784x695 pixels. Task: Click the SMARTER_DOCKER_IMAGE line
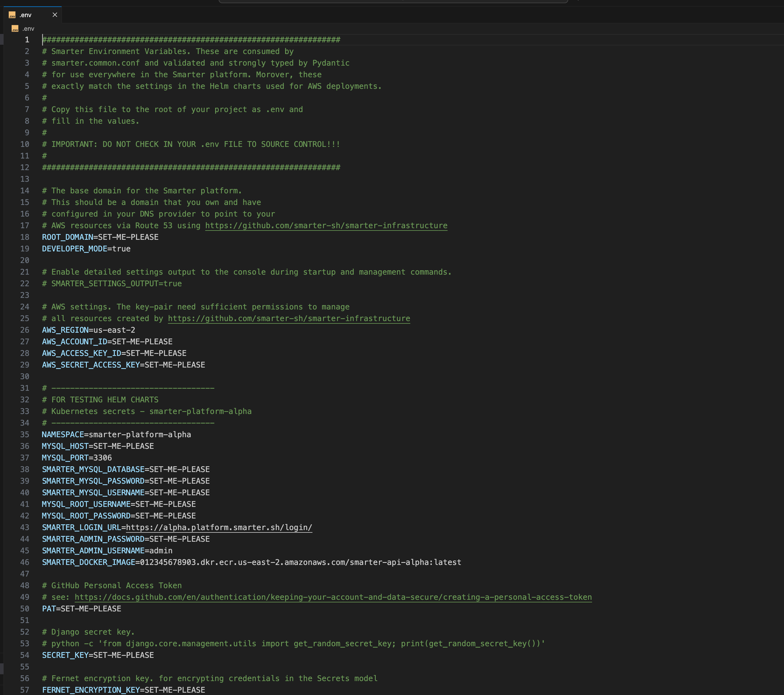pyautogui.click(x=252, y=562)
